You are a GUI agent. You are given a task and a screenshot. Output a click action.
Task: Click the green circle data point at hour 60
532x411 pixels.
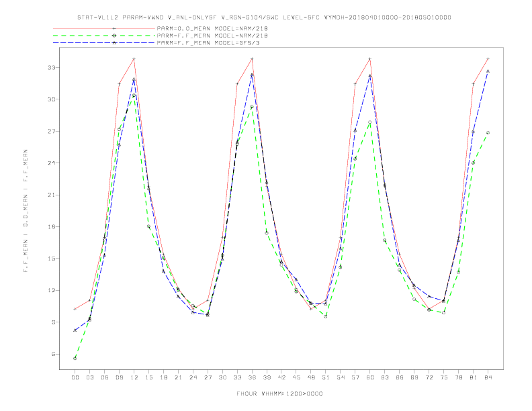pos(370,122)
